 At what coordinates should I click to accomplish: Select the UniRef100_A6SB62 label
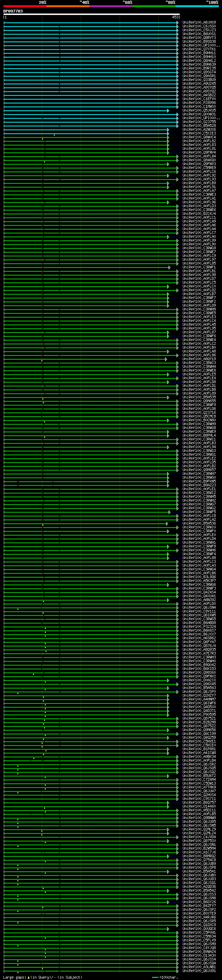(199, 638)
